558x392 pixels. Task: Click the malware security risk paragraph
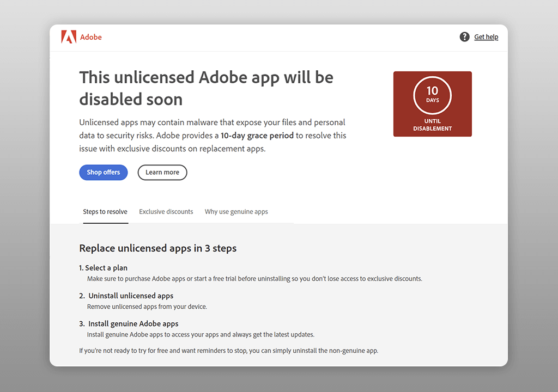pos(213,136)
